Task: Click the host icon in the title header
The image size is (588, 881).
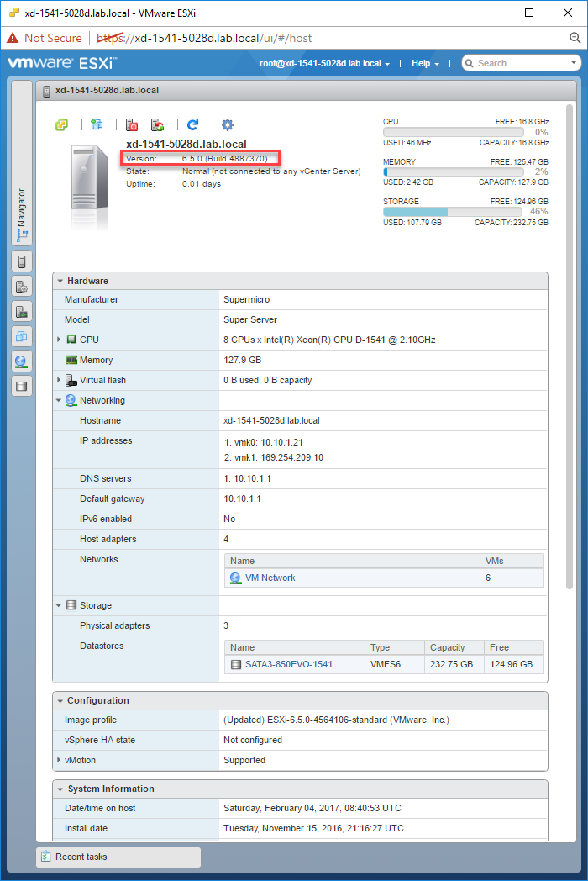Action: click(x=46, y=91)
